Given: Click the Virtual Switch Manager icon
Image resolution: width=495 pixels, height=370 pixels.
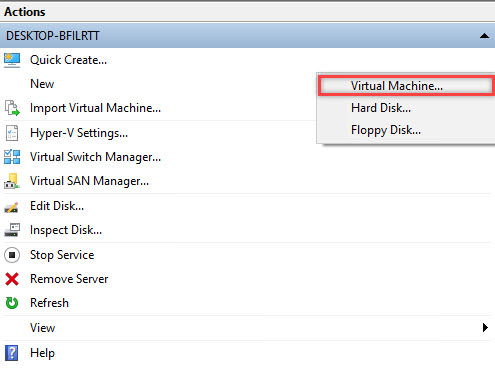Looking at the screenshot, I should [x=12, y=157].
